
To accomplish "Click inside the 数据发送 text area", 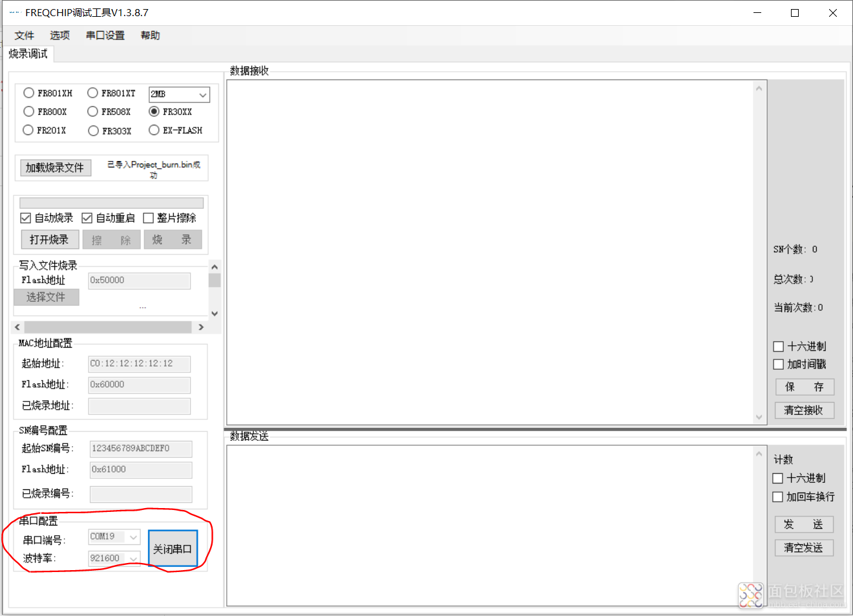I will [x=490, y=526].
